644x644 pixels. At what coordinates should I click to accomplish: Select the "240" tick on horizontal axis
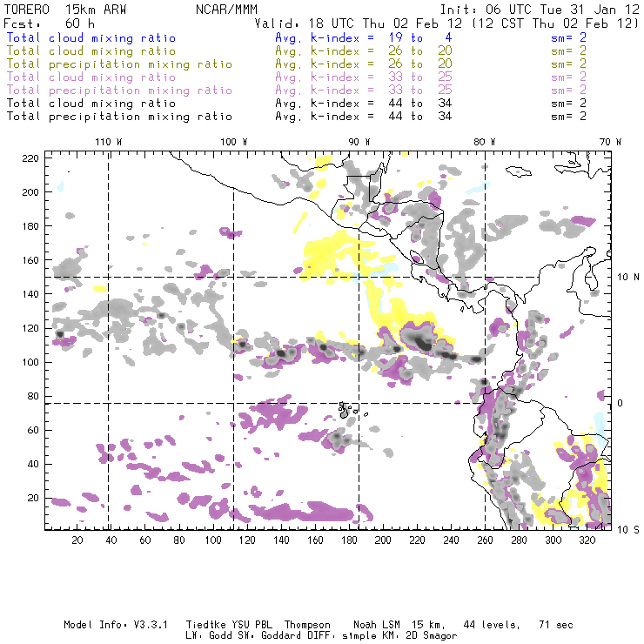451,540
